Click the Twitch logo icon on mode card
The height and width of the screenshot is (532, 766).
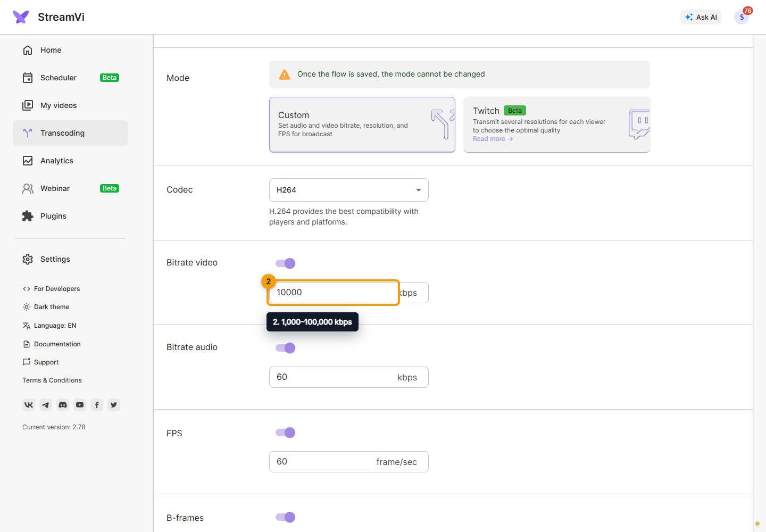[639, 124]
